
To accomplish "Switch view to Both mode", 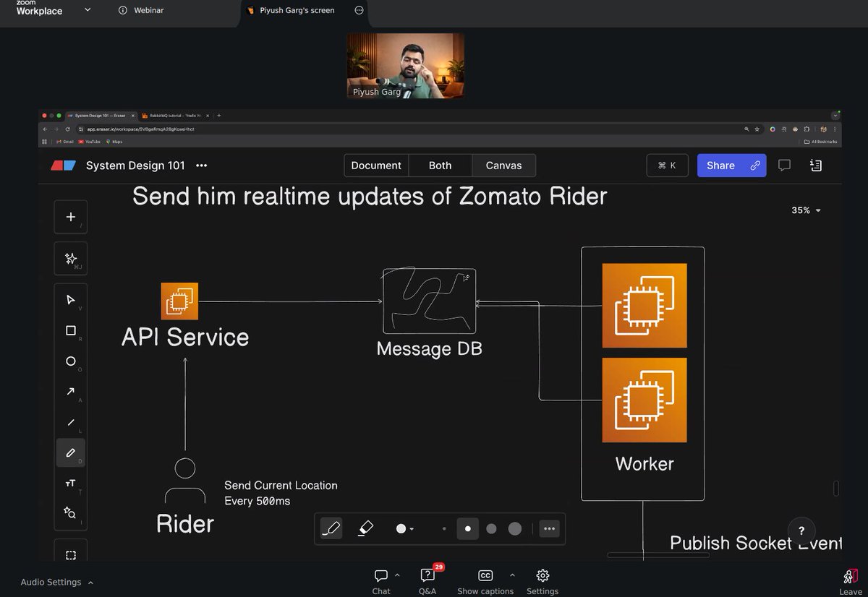I will 440,166.
